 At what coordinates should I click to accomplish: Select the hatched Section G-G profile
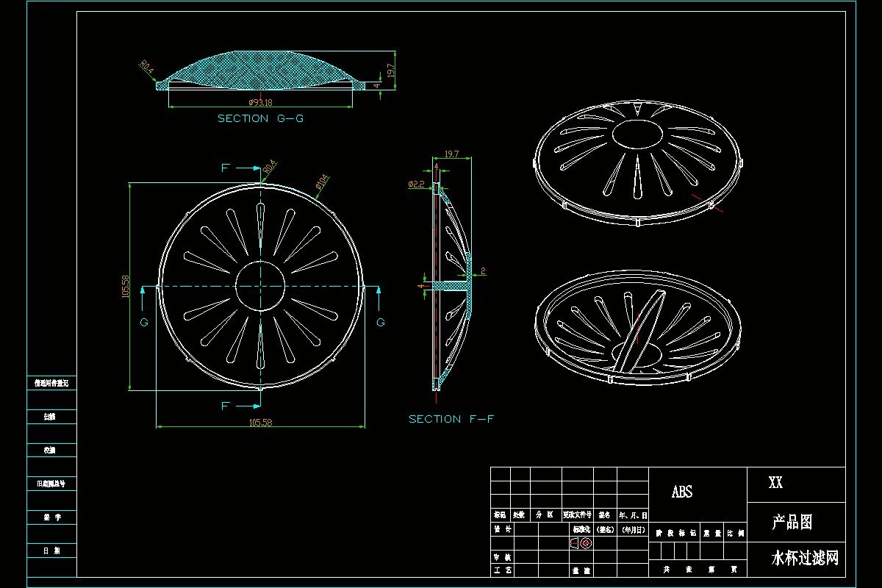point(261,71)
